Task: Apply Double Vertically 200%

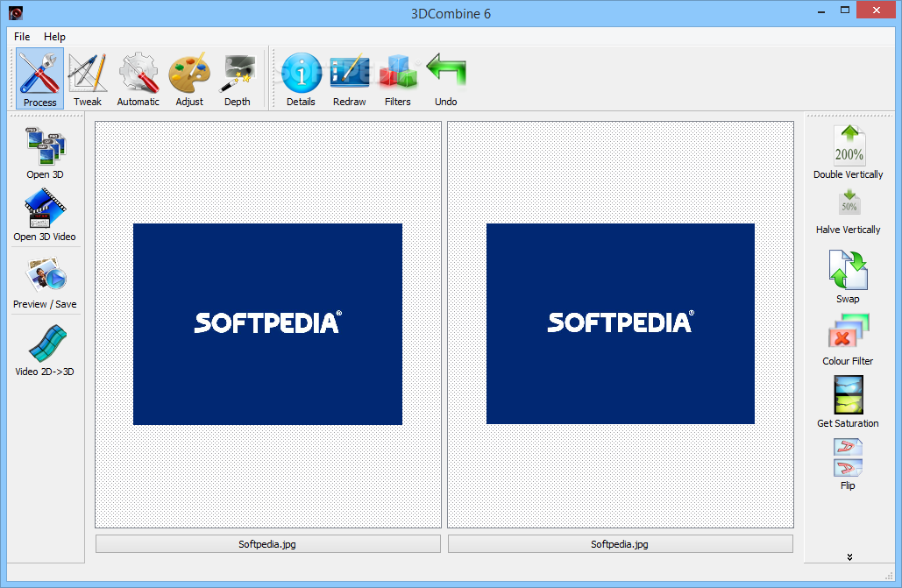Action: [x=849, y=152]
